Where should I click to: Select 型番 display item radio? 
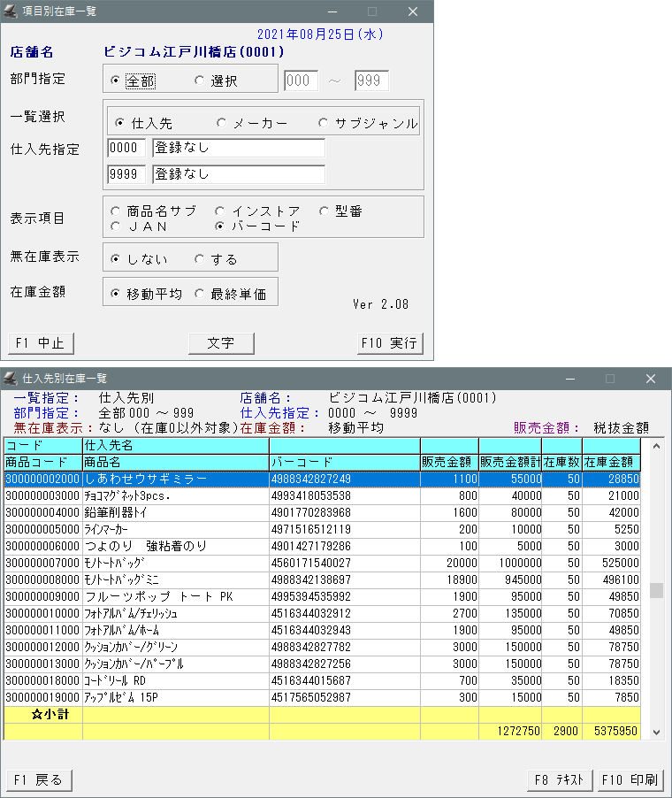pos(324,211)
